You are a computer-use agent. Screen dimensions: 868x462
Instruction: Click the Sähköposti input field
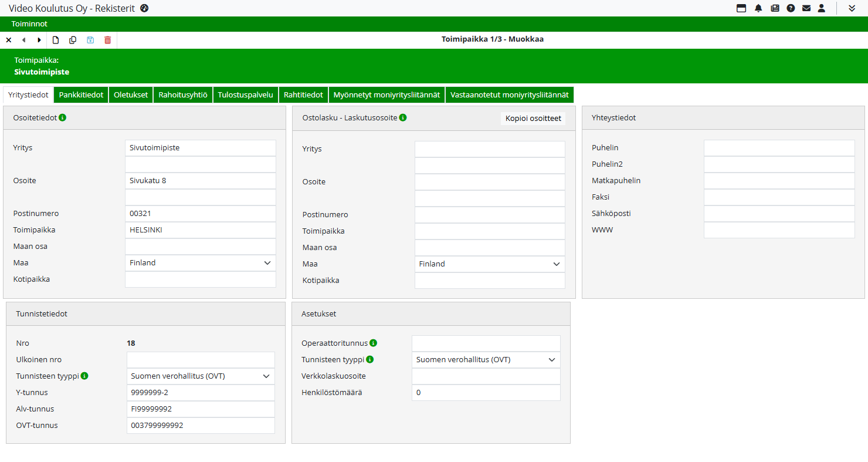[779, 214]
